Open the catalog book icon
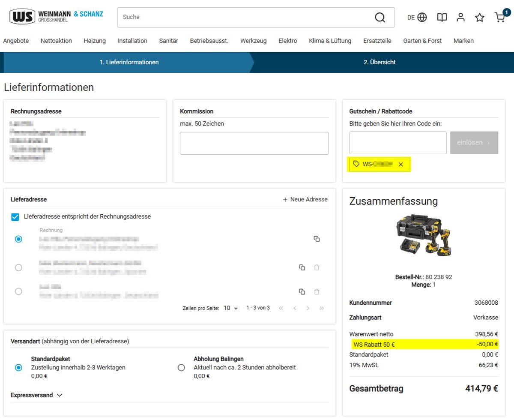Image resolution: width=514 pixels, height=420 pixels. click(x=442, y=17)
